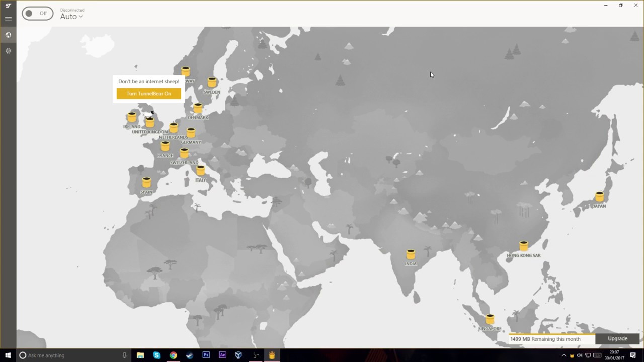The width and height of the screenshot is (644, 362).
Task: Click Turn TunnelBear On button
Action: (148, 94)
